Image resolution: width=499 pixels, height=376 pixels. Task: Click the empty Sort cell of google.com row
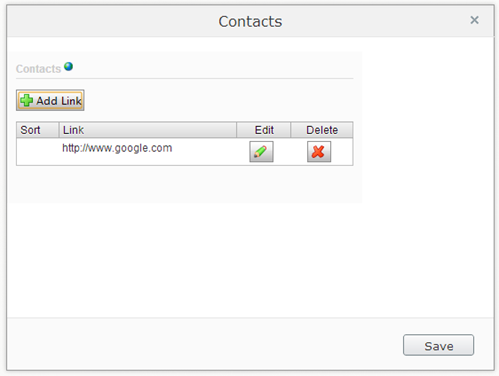click(x=38, y=152)
